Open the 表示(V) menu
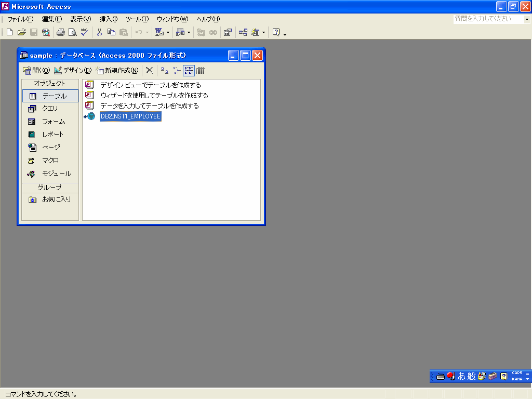Image resolution: width=532 pixels, height=399 pixels. [x=81, y=19]
